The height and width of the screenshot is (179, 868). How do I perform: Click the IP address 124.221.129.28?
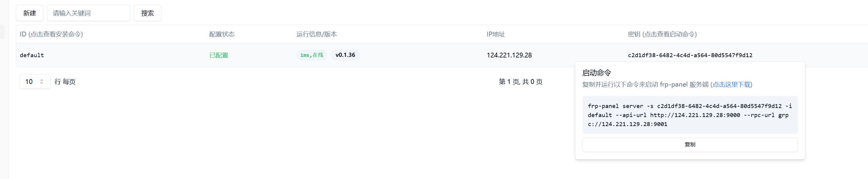[509, 55]
